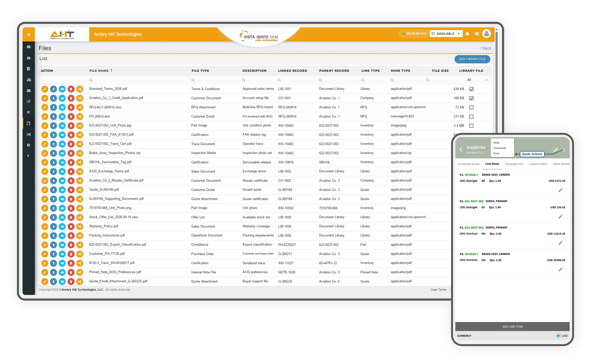Uncheck library file for Standard_Terms_2026.pdf
593x364 pixels.
pyautogui.click(x=471, y=89)
